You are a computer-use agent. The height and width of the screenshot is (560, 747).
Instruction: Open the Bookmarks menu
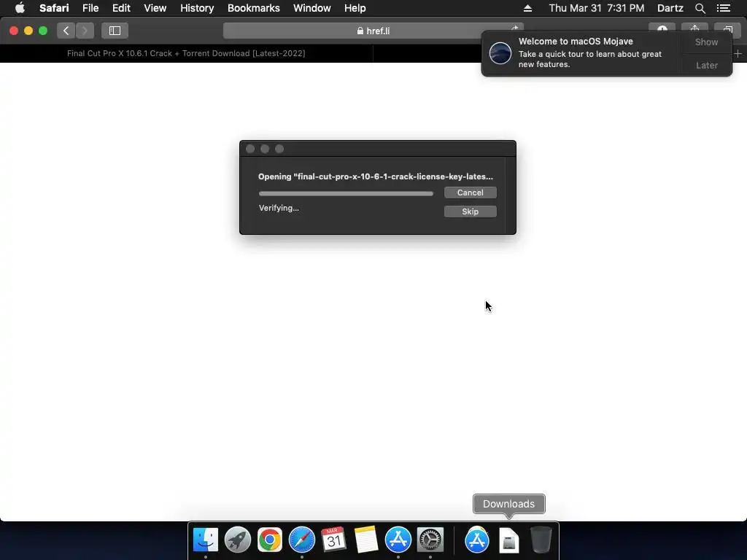[x=253, y=8]
